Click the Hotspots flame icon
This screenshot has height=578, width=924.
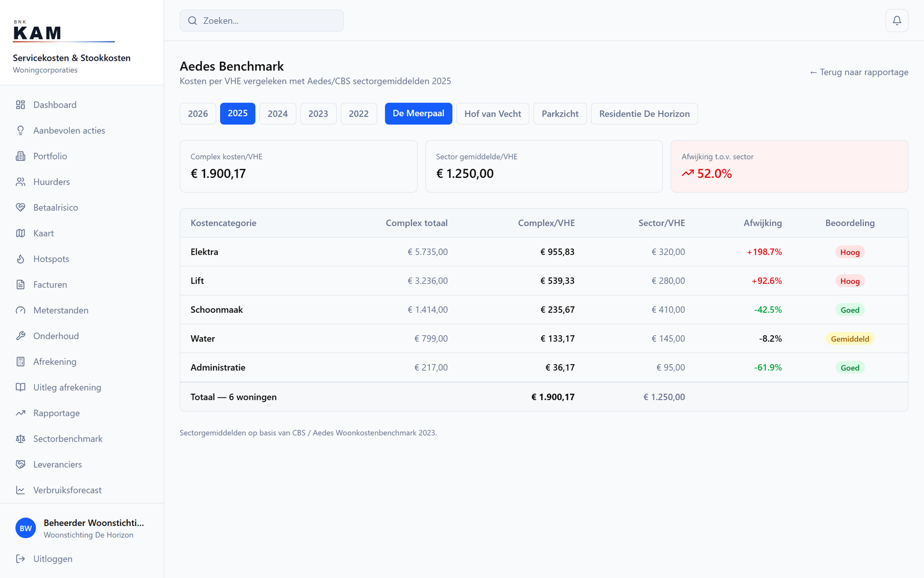[x=21, y=259]
